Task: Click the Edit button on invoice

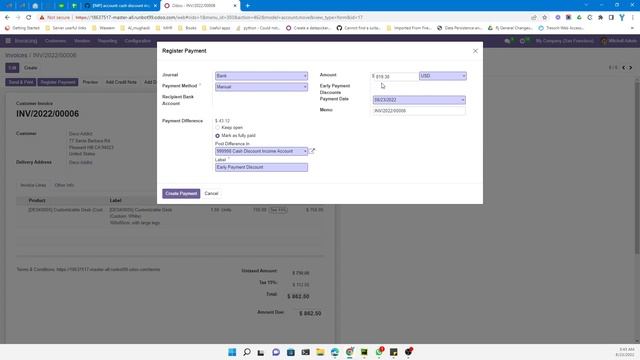Action: click(12, 68)
